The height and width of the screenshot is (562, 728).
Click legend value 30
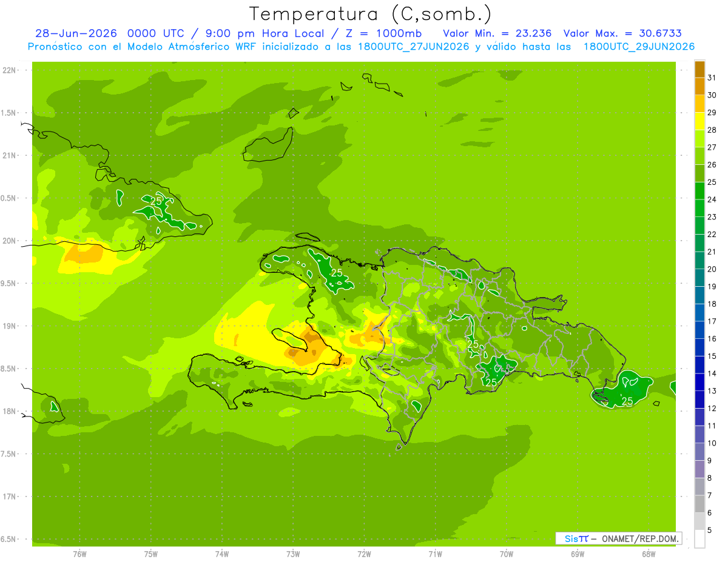tap(712, 95)
